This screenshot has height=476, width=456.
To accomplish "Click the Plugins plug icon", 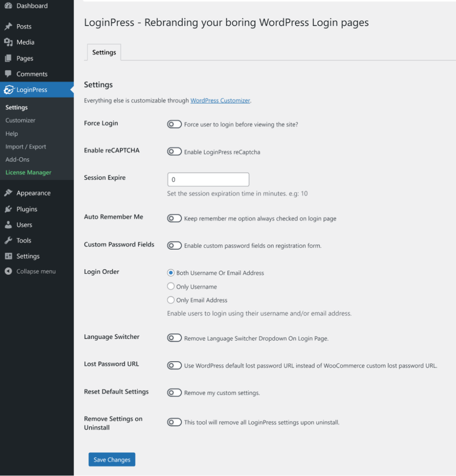I will (x=8, y=209).
